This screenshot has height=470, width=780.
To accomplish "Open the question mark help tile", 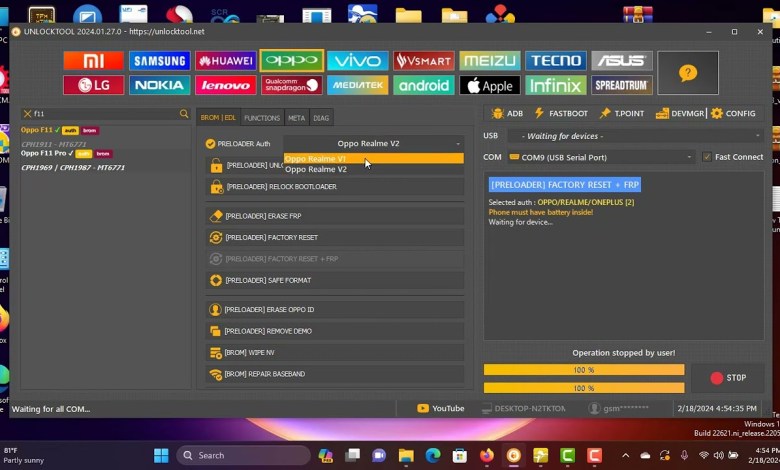I will pyautogui.click(x=688, y=73).
